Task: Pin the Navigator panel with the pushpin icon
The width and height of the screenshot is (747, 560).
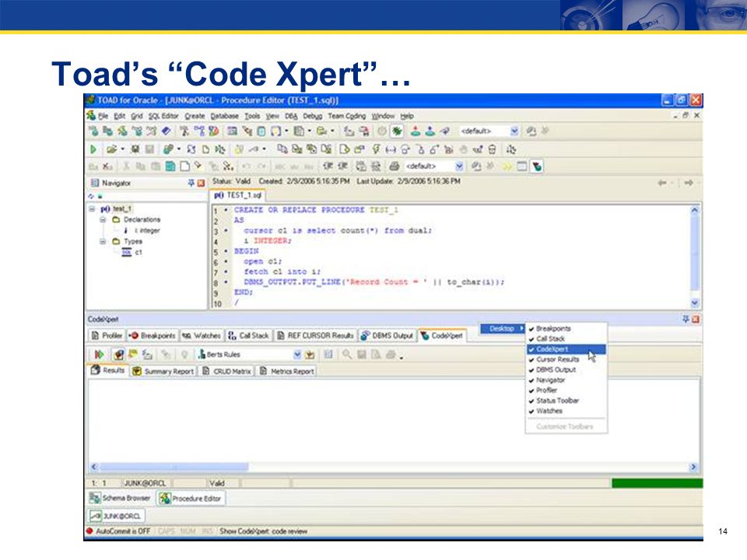Action: (x=191, y=183)
